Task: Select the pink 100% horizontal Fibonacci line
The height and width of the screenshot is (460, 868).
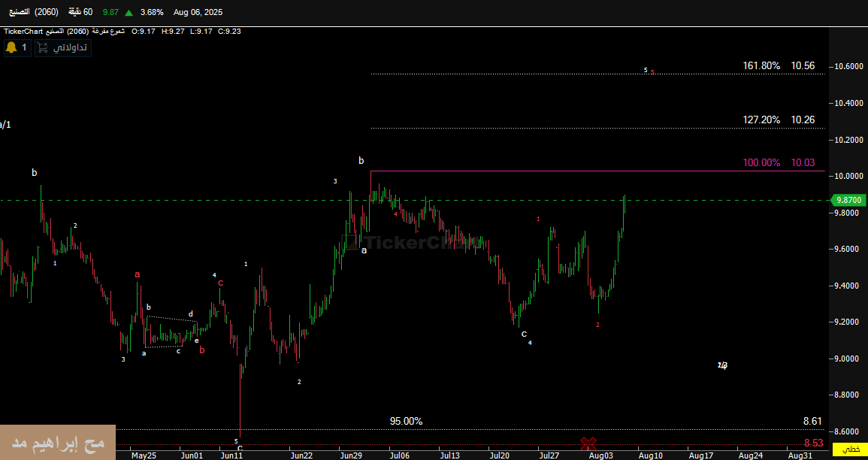Action: (x=598, y=171)
